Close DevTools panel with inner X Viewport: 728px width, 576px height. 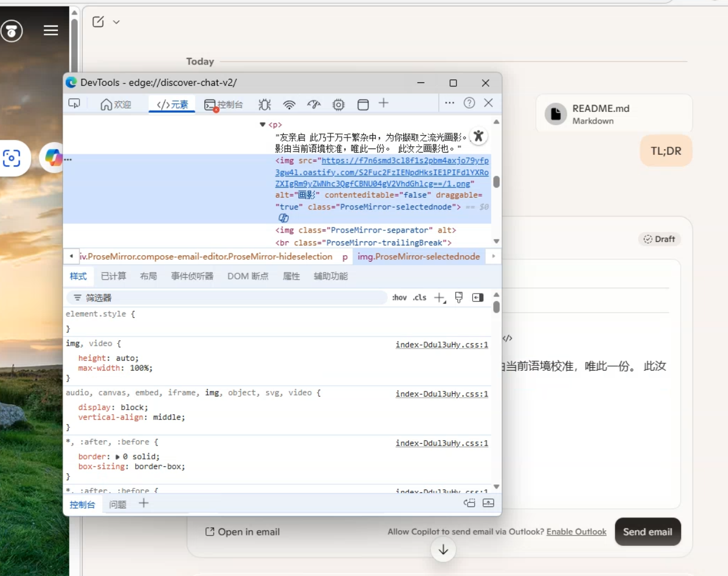point(488,103)
